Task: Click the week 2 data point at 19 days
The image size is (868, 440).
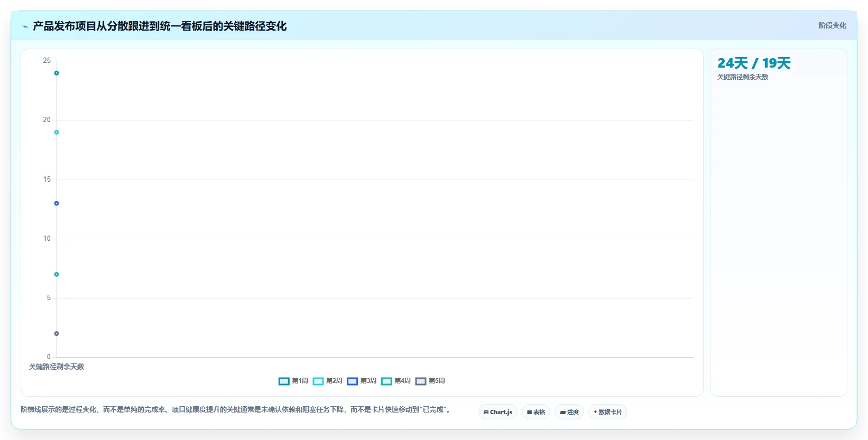Action: coord(57,132)
